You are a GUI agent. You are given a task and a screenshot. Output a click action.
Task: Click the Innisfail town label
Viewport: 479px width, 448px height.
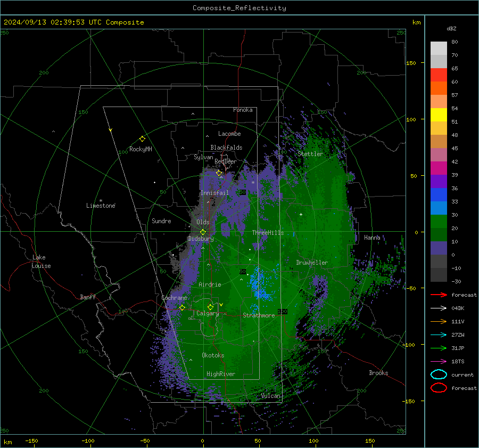point(214,193)
